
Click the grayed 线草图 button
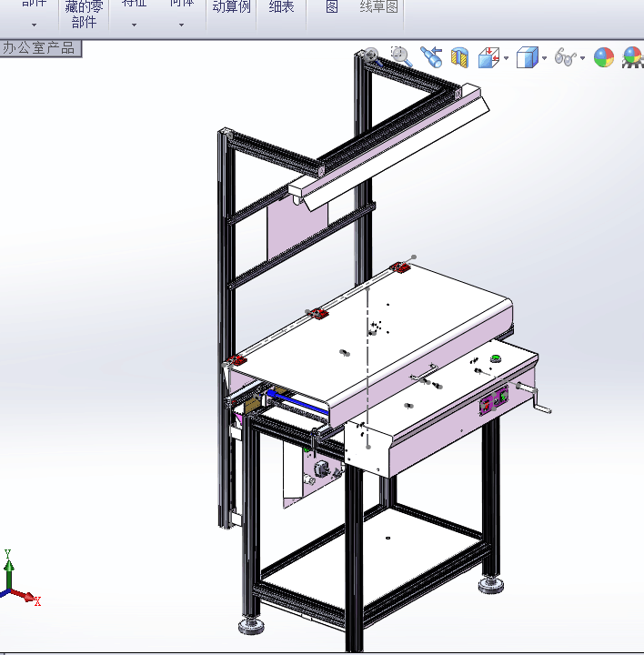pos(378,6)
